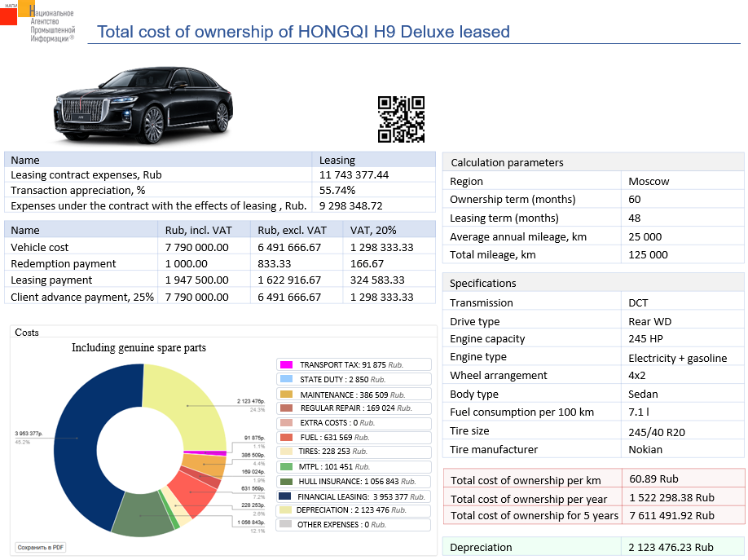Click the Moscow region value
The width and height of the screenshot is (748, 560).
649,182
